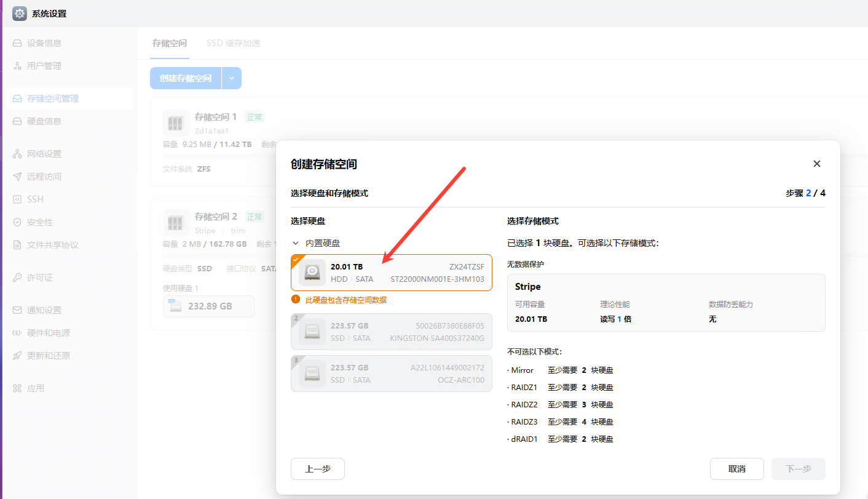Select the Stripe storage mode card
Viewport: 868px width, 499px height.
[666, 303]
